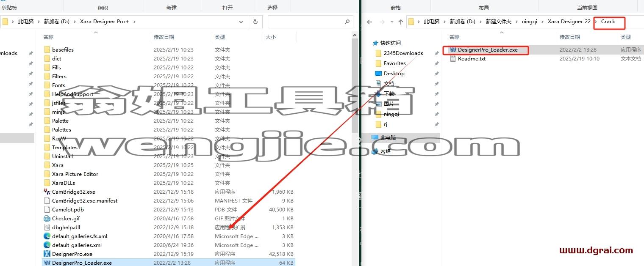Open rj folder in quick access
The image size is (644, 266).
(385, 124)
